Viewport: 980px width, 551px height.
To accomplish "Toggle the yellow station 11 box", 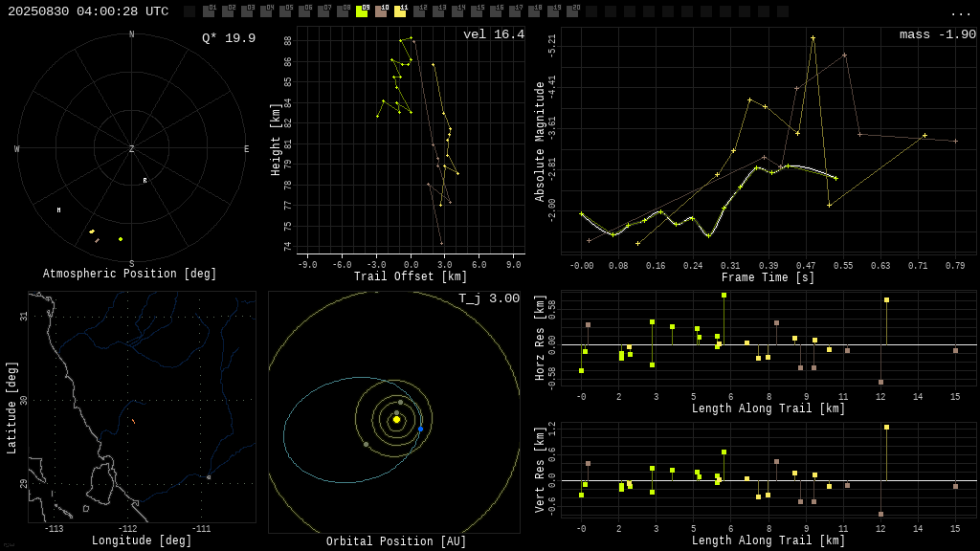I will coord(400,11).
